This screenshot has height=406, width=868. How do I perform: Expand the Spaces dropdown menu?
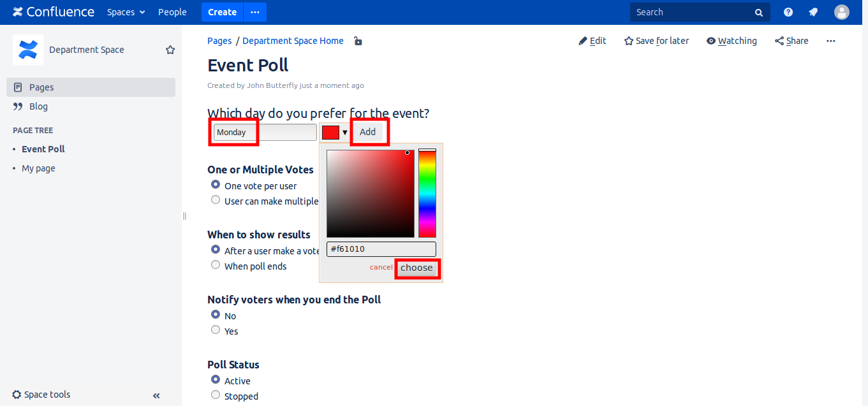point(126,12)
